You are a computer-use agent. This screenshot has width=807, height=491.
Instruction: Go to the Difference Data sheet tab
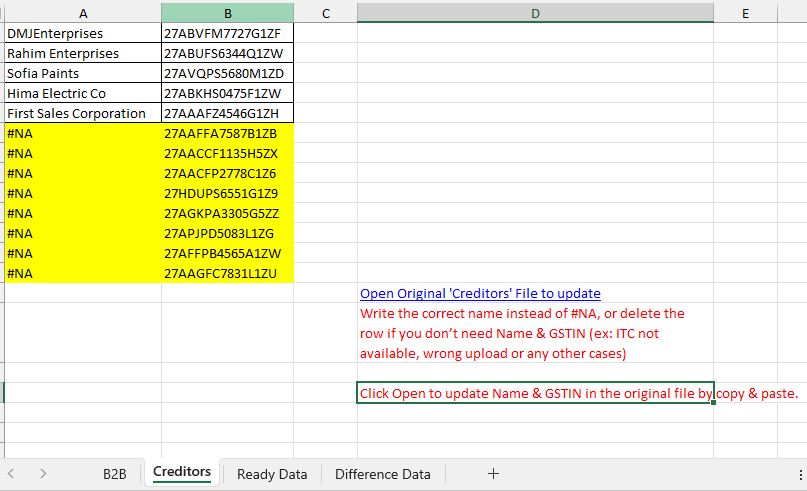(382, 474)
